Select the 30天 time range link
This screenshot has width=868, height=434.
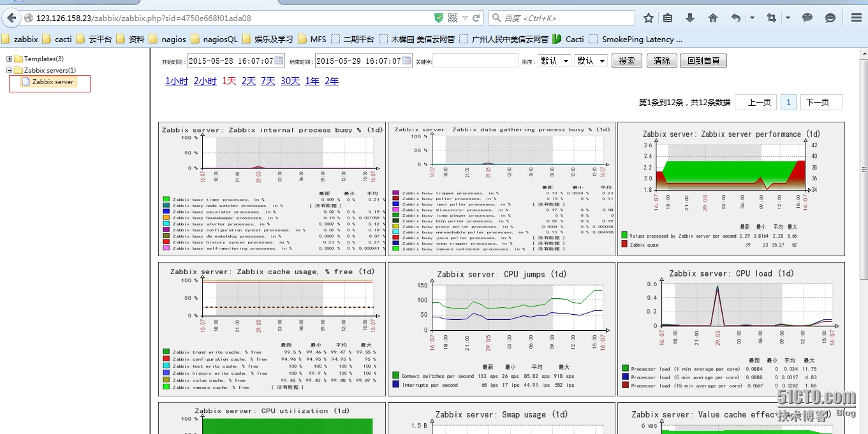290,81
